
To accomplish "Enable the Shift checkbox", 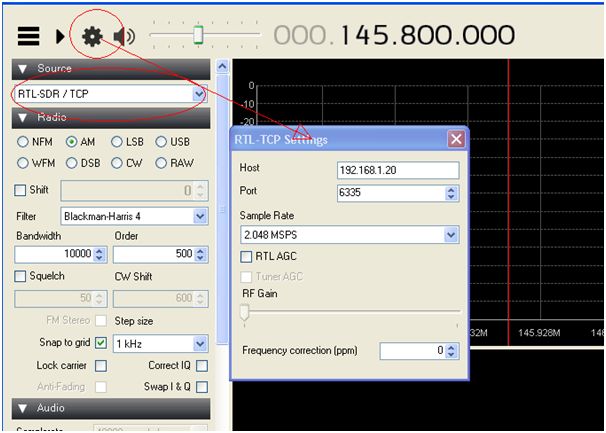I will click(20, 190).
